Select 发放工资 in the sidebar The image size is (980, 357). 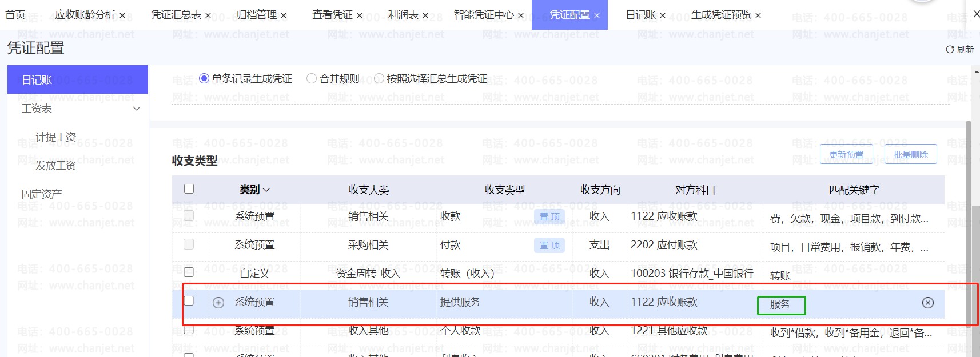click(x=56, y=166)
